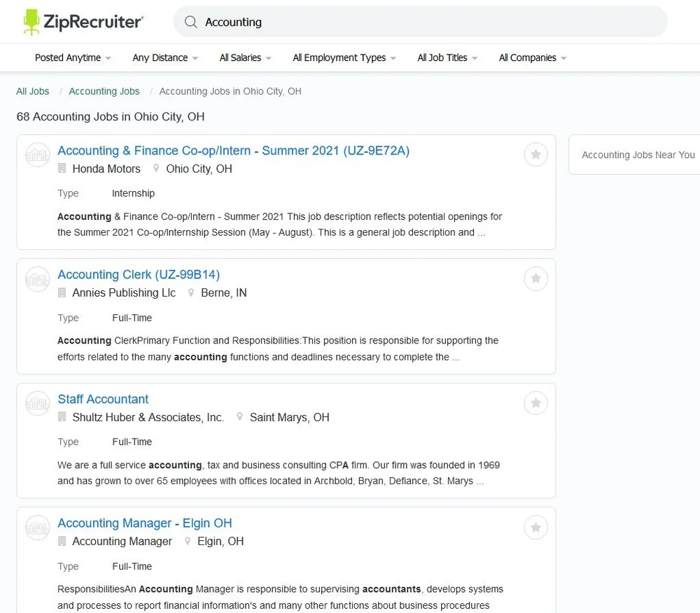
Task: Click inside the Accounting search field
Action: tap(315, 22)
